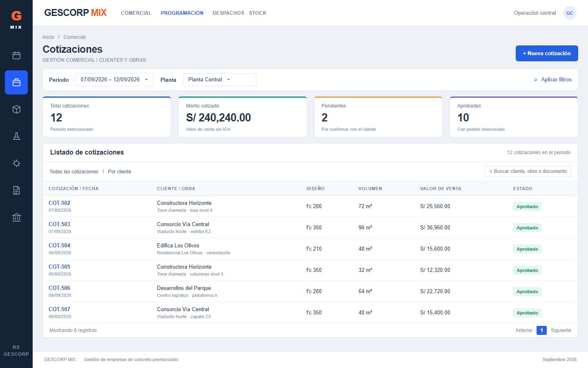Viewport: 588px width, 368px height.
Task: Open the cube stock icon in sidebar
Action: pyautogui.click(x=16, y=109)
